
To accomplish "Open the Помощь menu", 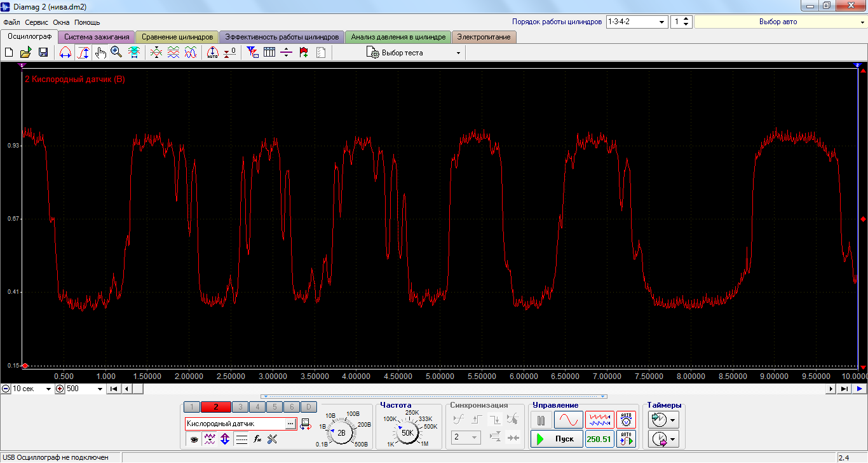I will coord(87,22).
